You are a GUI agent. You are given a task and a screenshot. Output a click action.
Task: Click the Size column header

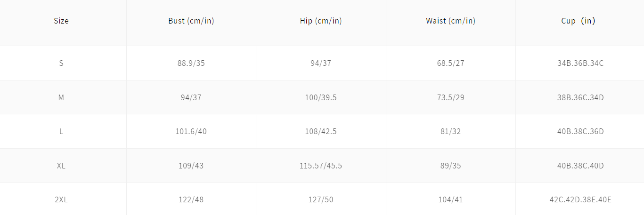click(x=61, y=21)
